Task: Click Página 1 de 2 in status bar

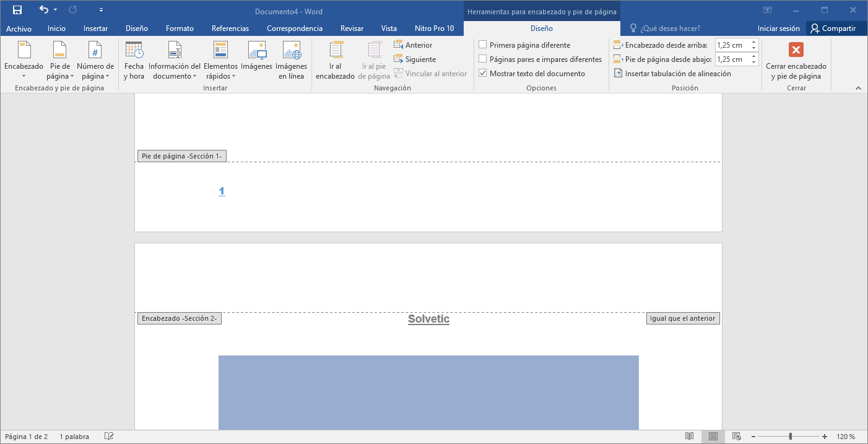Action: [x=27, y=437]
